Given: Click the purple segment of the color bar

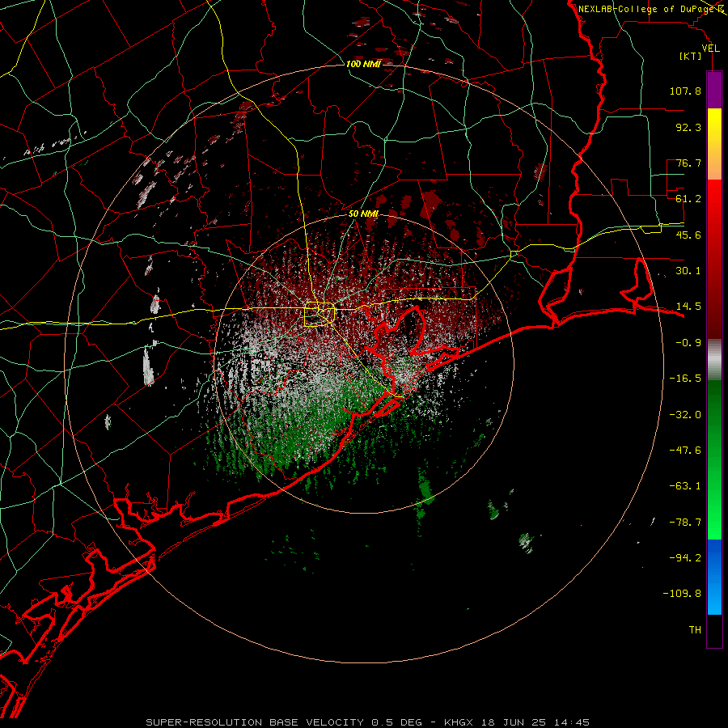Looking at the screenshot, I should coord(714,90).
